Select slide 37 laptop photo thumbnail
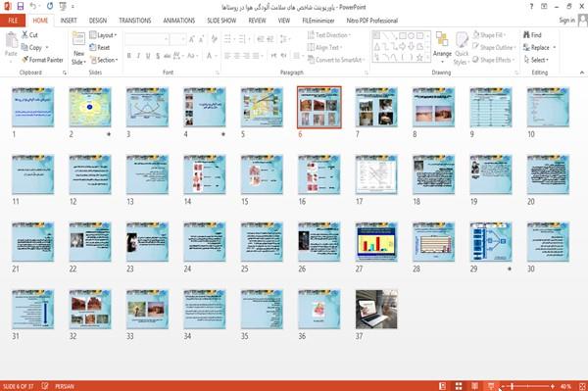The width and height of the screenshot is (588, 391). pyautogui.click(x=376, y=310)
